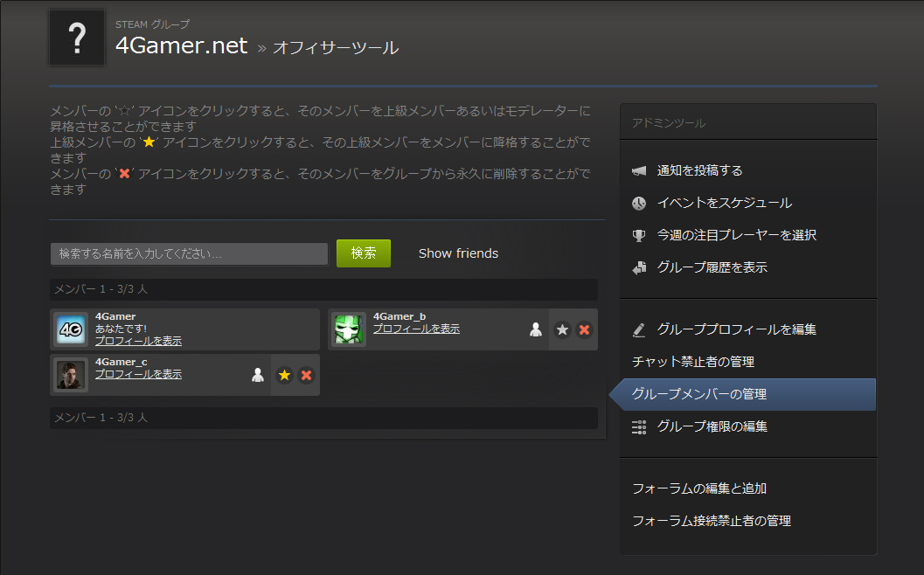
Task: Click the あなたです! label
Action: point(121,329)
